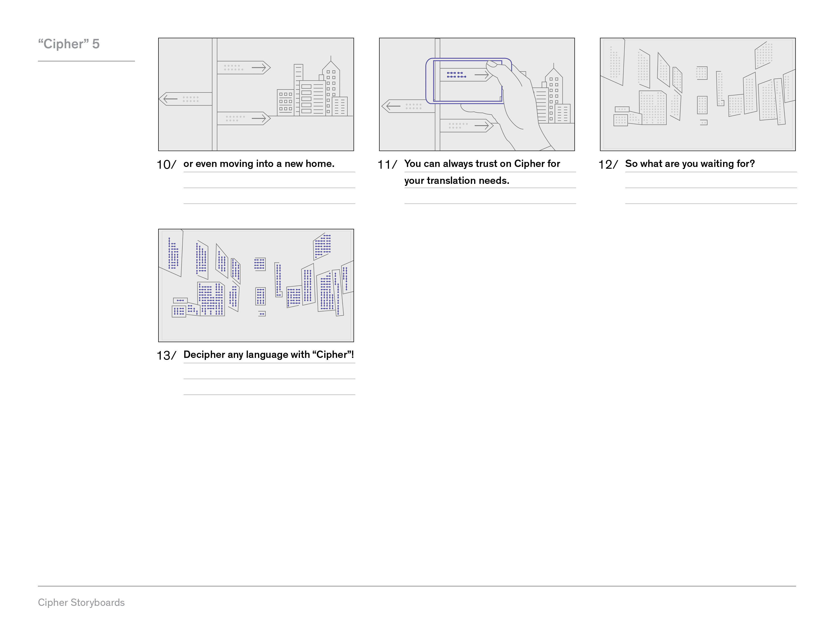Select the "Cipher" 5 page title
Screen dimensions: 834x644
(69, 44)
